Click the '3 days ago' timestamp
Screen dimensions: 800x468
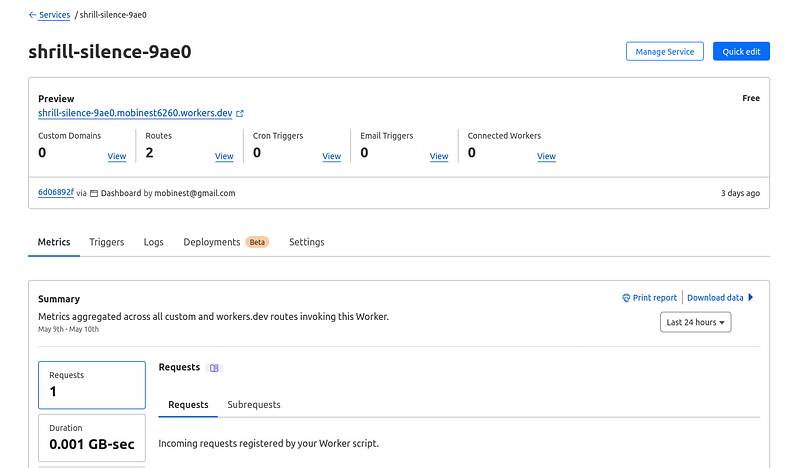click(740, 193)
